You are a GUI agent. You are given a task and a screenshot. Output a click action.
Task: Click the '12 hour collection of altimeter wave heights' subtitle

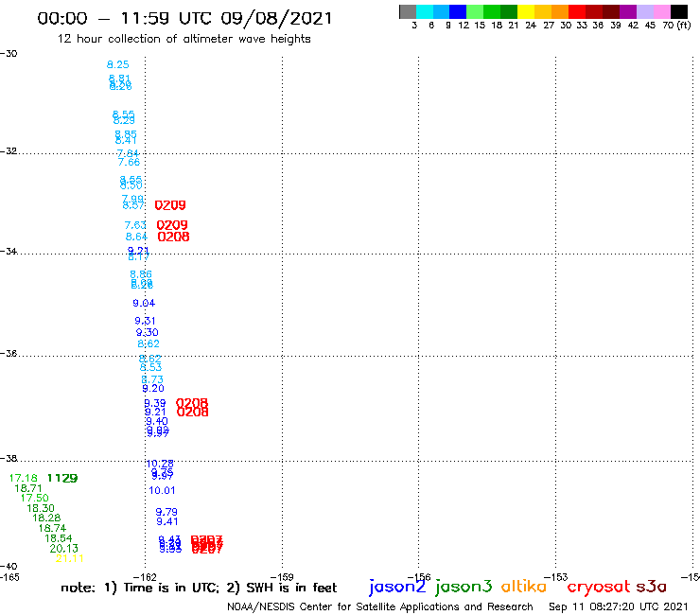point(184,39)
